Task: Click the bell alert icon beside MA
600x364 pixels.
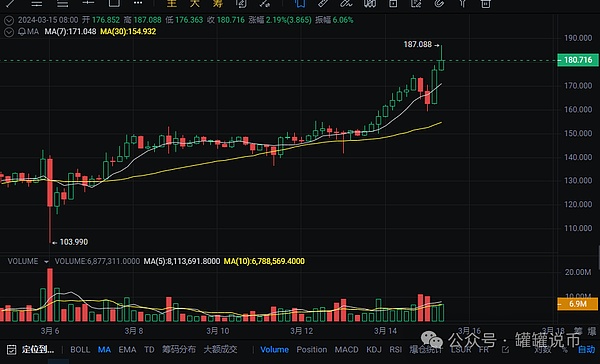Action: [21, 32]
